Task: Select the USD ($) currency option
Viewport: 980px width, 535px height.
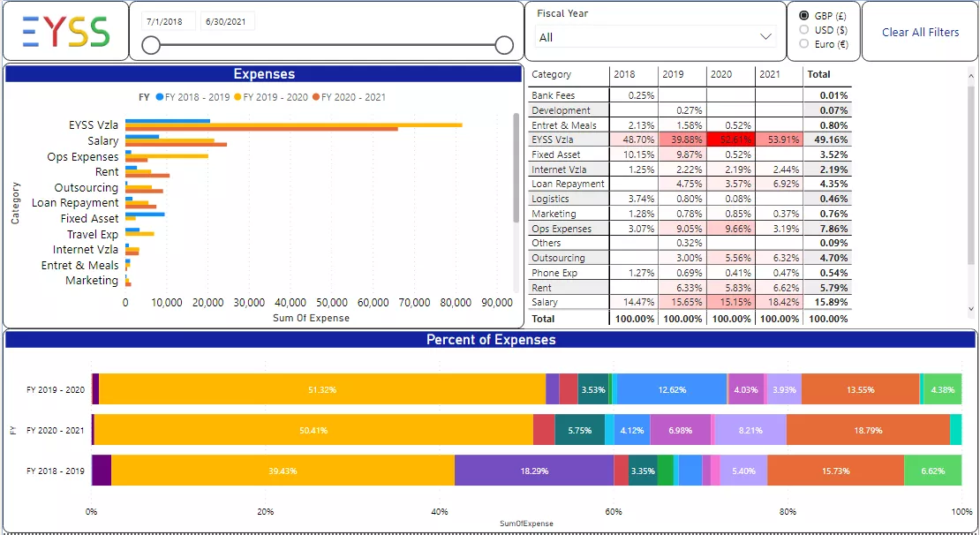Action: click(x=803, y=30)
